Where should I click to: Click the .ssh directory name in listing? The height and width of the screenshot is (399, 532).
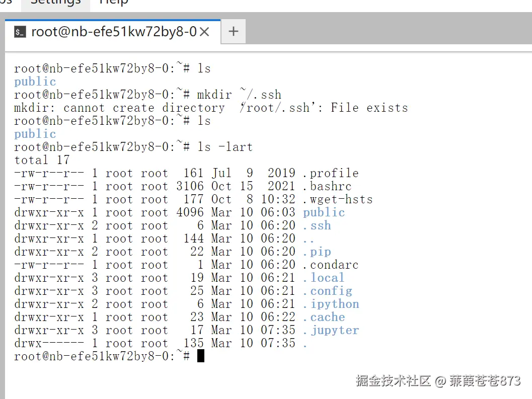[317, 225]
